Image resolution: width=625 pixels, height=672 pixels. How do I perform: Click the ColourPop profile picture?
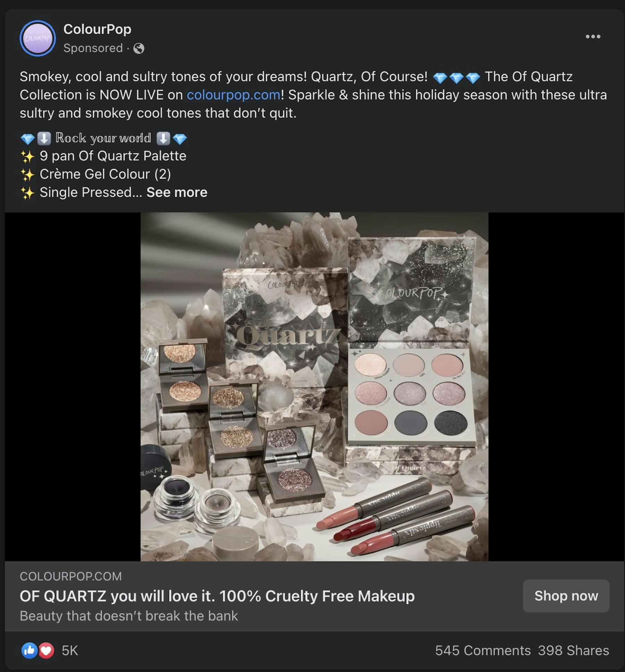point(37,38)
